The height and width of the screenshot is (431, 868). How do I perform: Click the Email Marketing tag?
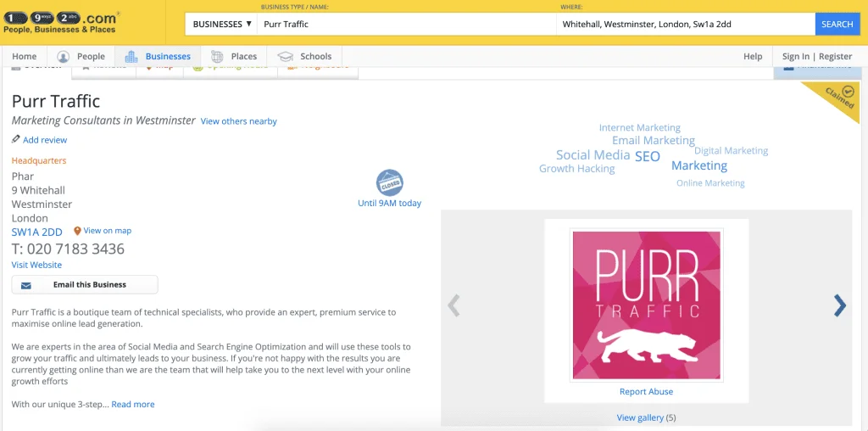(654, 140)
